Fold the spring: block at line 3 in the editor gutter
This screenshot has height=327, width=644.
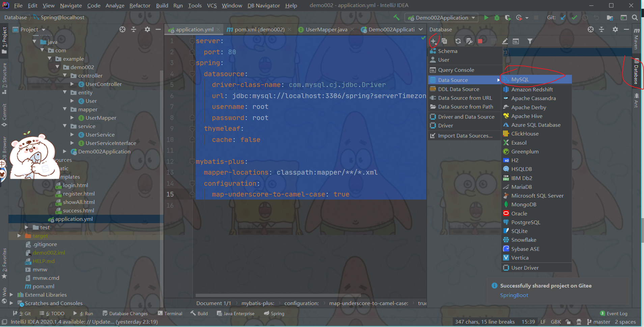[192, 63]
